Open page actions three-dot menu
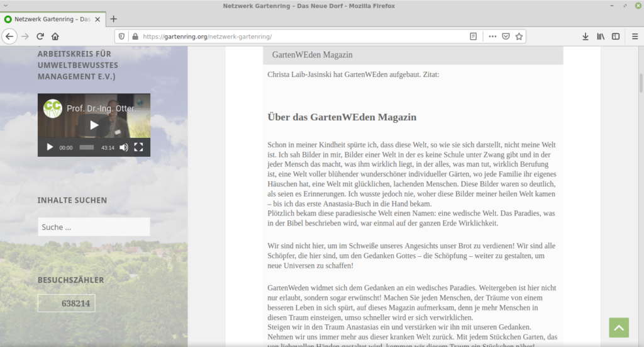The width and height of the screenshot is (644, 347). 492,37
